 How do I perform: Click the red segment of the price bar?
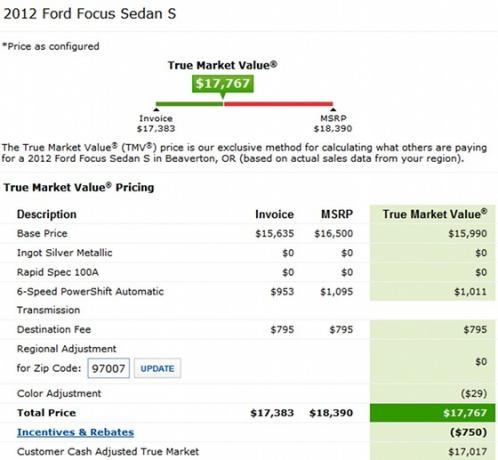point(278,104)
